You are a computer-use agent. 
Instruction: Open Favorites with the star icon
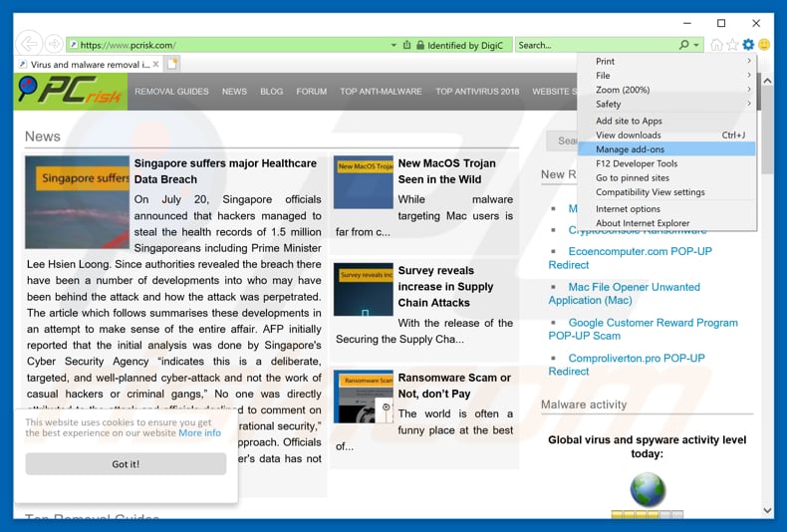pos(732,45)
